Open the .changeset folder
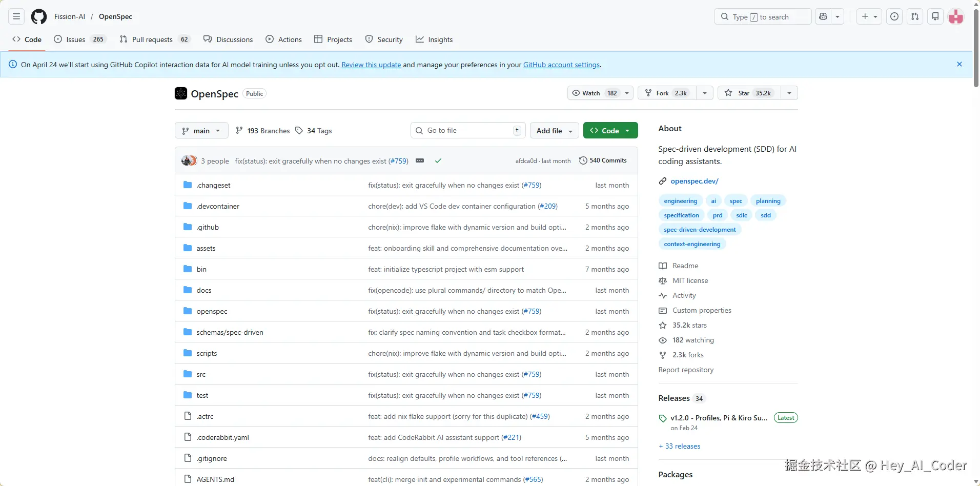 click(x=213, y=185)
